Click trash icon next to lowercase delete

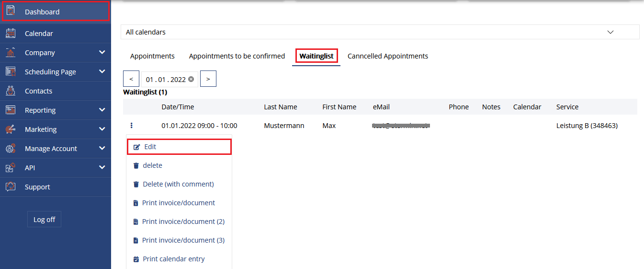click(136, 165)
